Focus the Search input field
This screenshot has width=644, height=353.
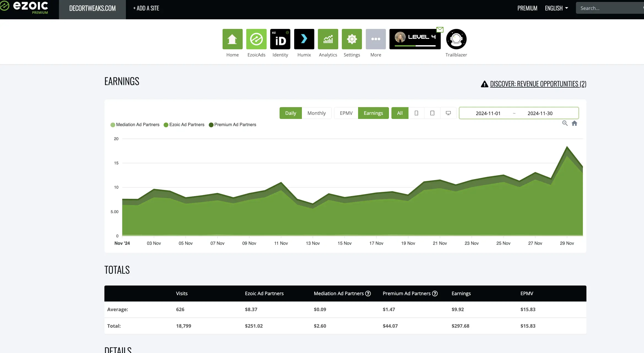610,8
